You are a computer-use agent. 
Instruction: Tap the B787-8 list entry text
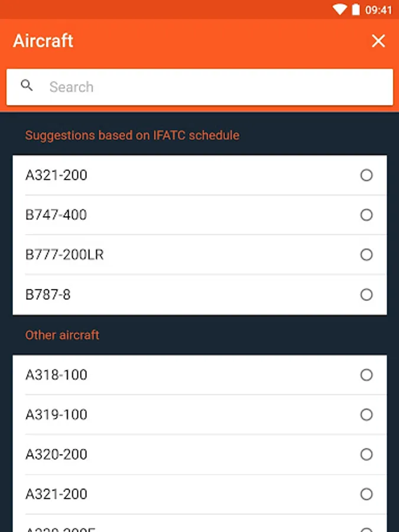pos(48,294)
